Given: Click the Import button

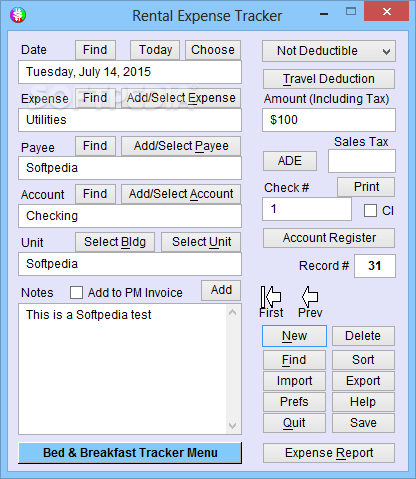Looking at the screenshot, I should [294, 381].
